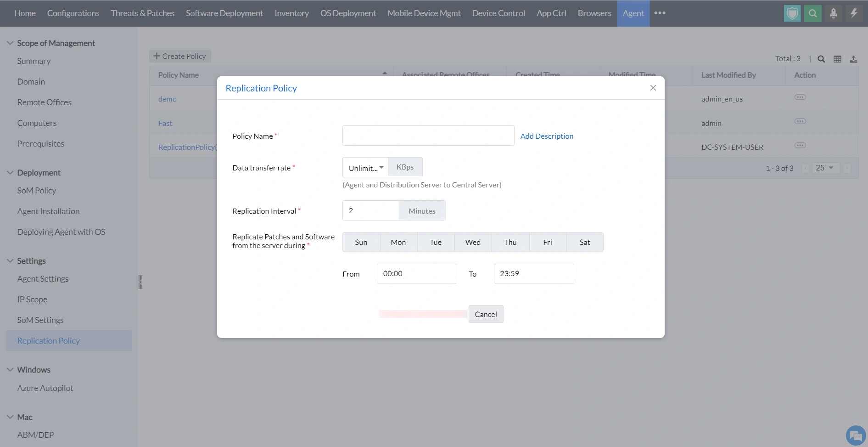This screenshot has width=868, height=447.
Task: Open the demo policy link
Action: tap(168, 99)
